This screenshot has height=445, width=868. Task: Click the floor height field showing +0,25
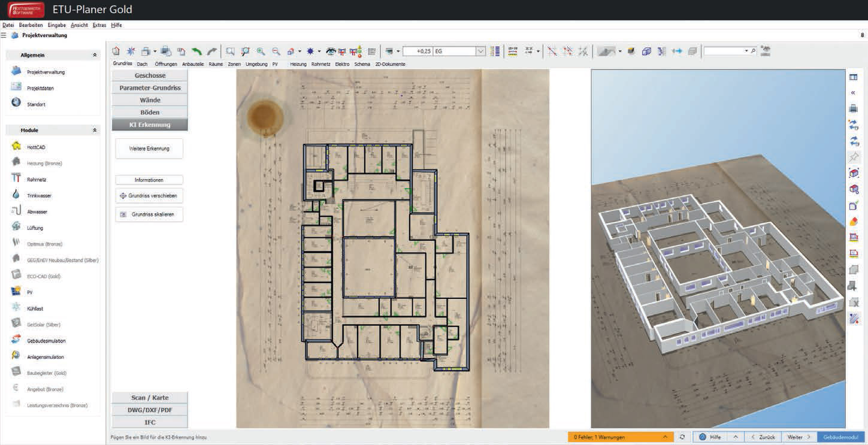coord(418,52)
